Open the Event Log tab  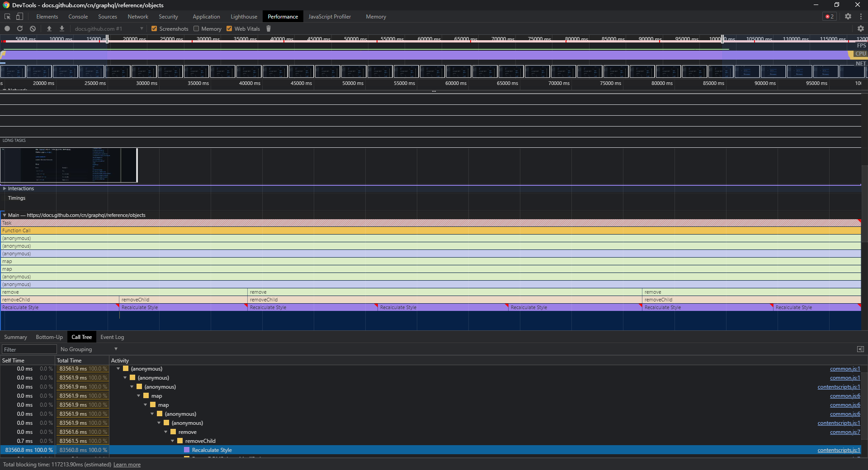coord(112,337)
